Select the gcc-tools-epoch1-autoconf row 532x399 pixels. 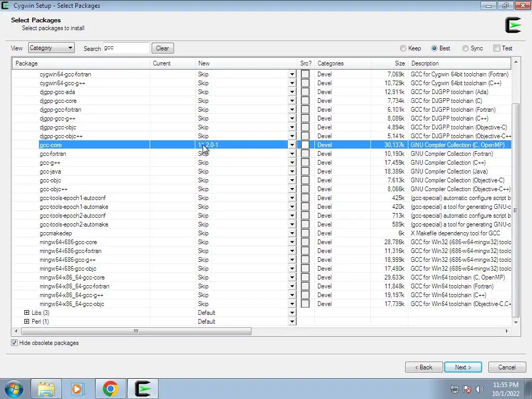click(262, 198)
